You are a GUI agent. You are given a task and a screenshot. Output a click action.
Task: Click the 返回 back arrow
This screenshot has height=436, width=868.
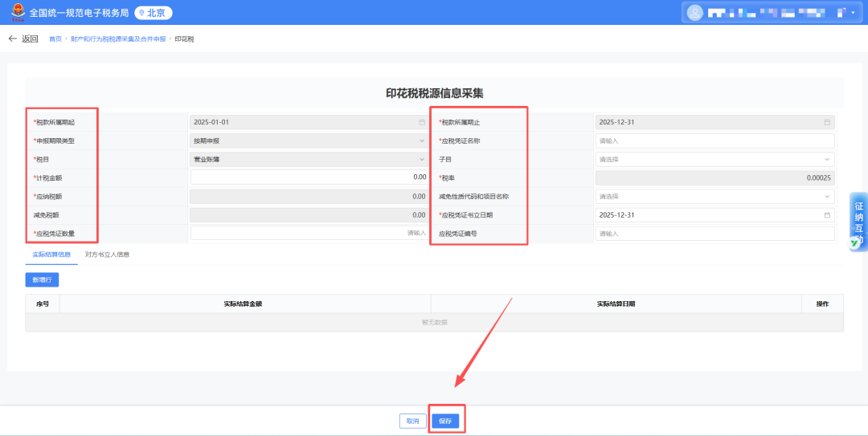click(x=13, y=39)
